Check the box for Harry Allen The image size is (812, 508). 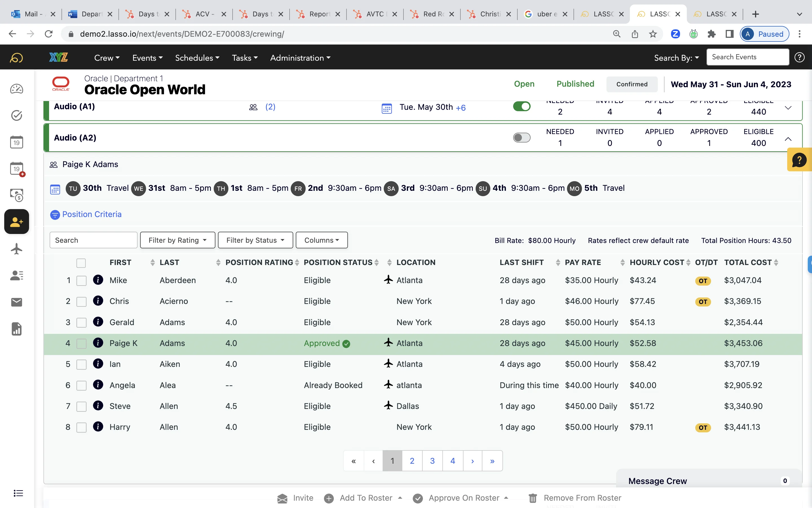point(81,427)
